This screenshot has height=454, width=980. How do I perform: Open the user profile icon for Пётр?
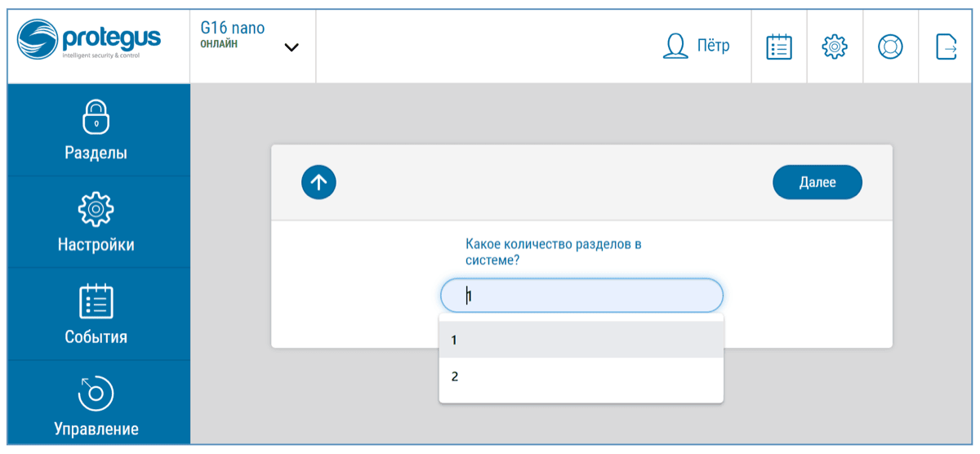pos(675,47)
